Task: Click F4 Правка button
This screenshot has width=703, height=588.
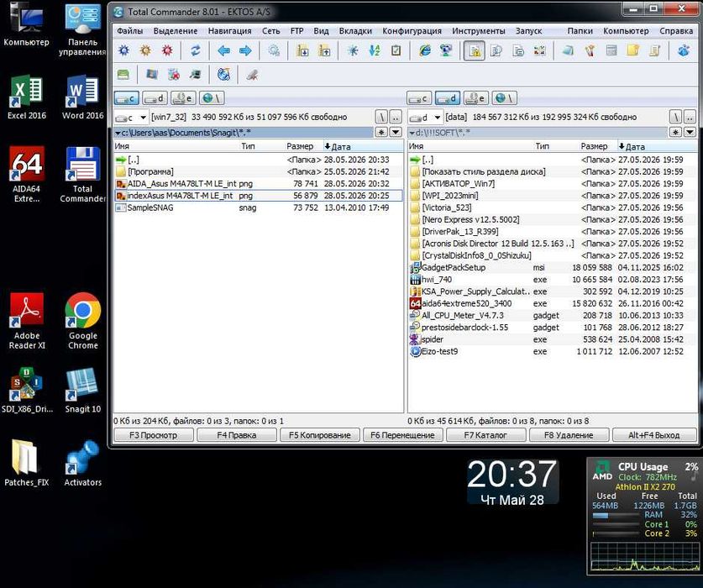Action: 237,435
